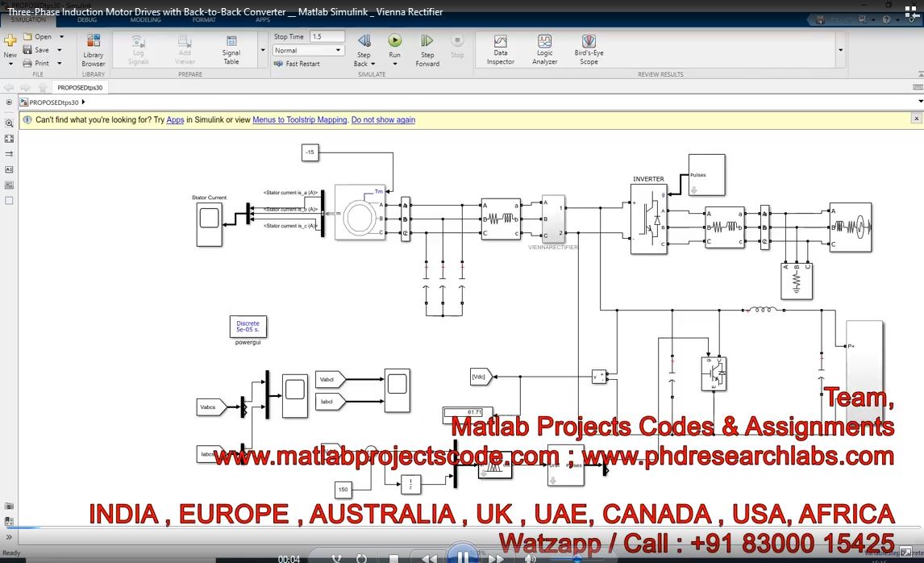Click the powergui Discrete block

click(248, 327)
